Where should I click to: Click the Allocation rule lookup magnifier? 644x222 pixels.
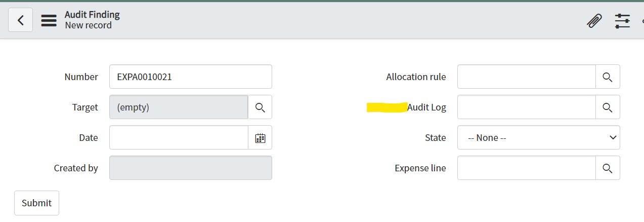click(608, 77)
